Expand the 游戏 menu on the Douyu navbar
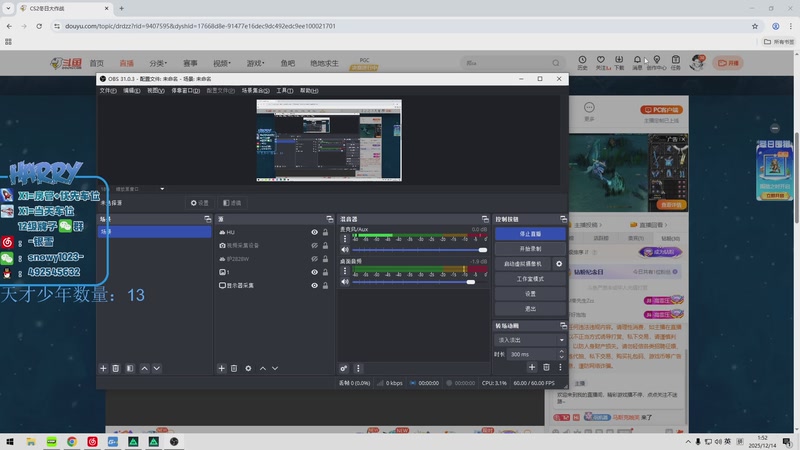 click(x=256, y=63)
